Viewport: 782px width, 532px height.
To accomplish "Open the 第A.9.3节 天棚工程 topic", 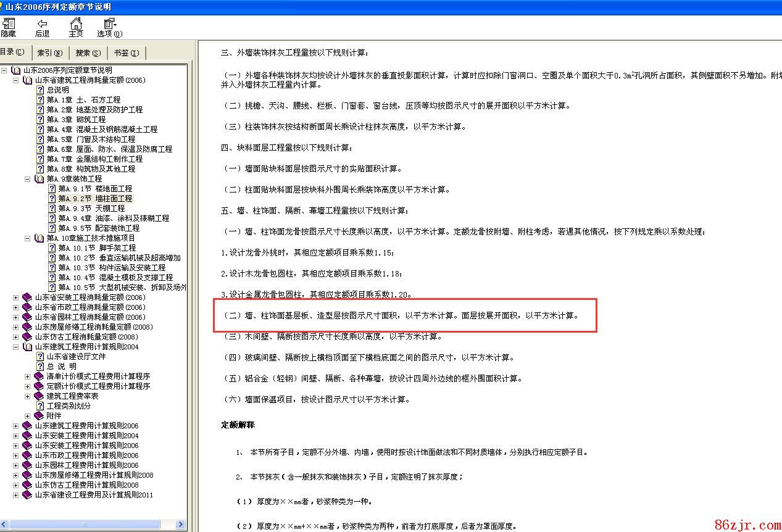I will (91, 209).
